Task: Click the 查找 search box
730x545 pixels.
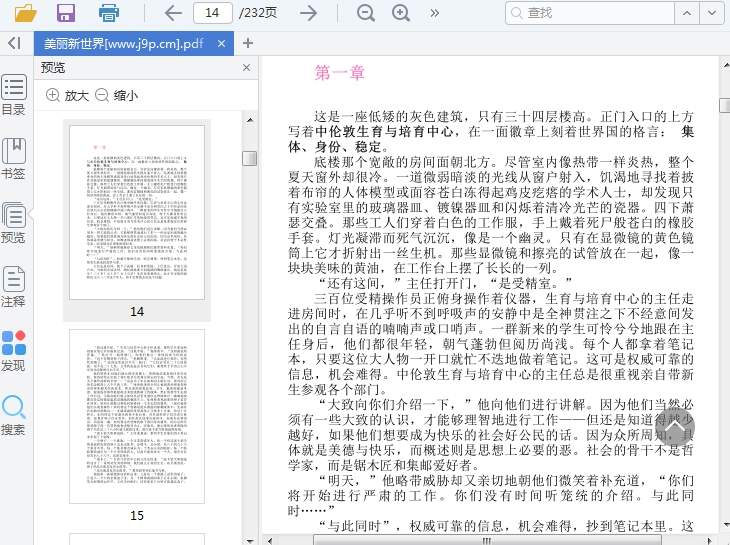Action: (x=590, y=13)
